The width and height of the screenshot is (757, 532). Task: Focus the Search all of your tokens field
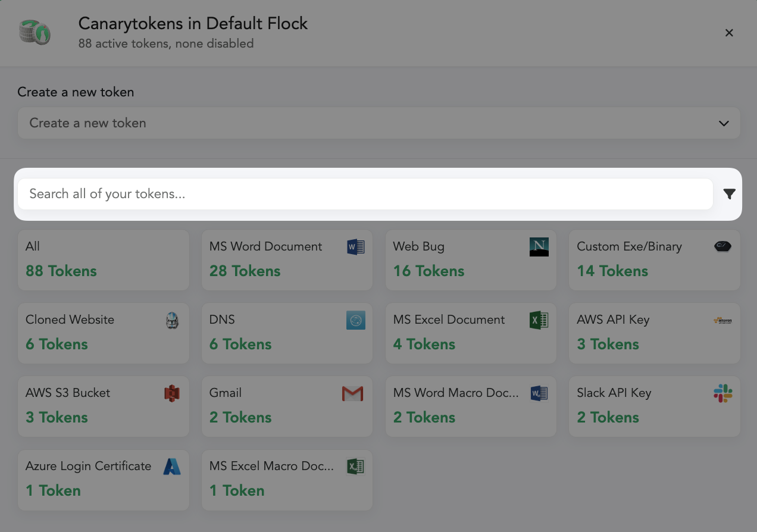click(365, 194)
